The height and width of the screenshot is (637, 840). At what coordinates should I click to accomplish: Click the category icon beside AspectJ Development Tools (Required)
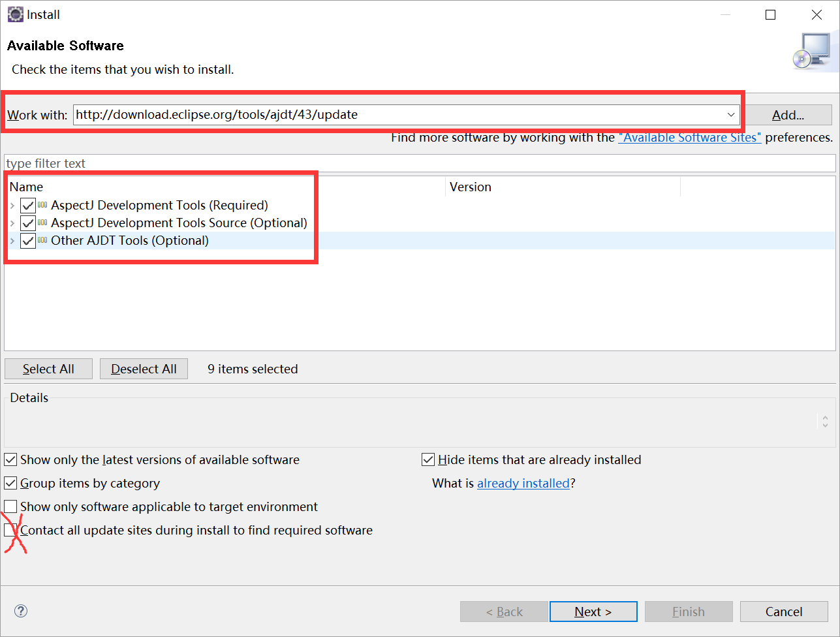point(42,205)
